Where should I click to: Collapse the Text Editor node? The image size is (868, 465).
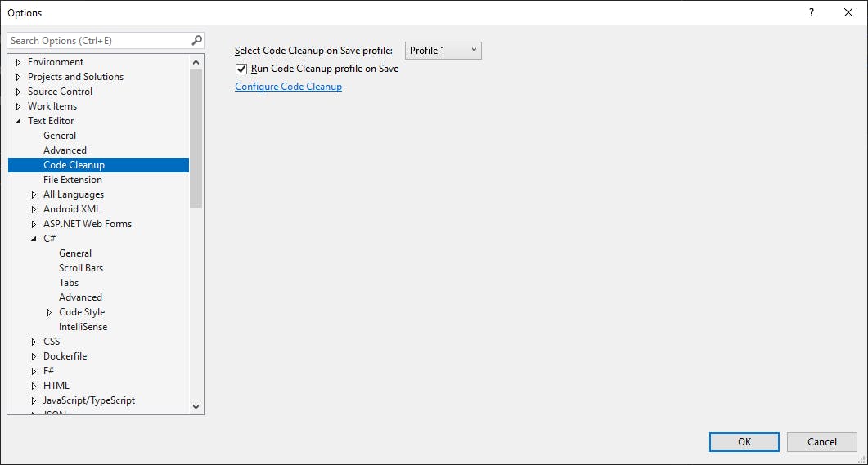pos(18,121)
